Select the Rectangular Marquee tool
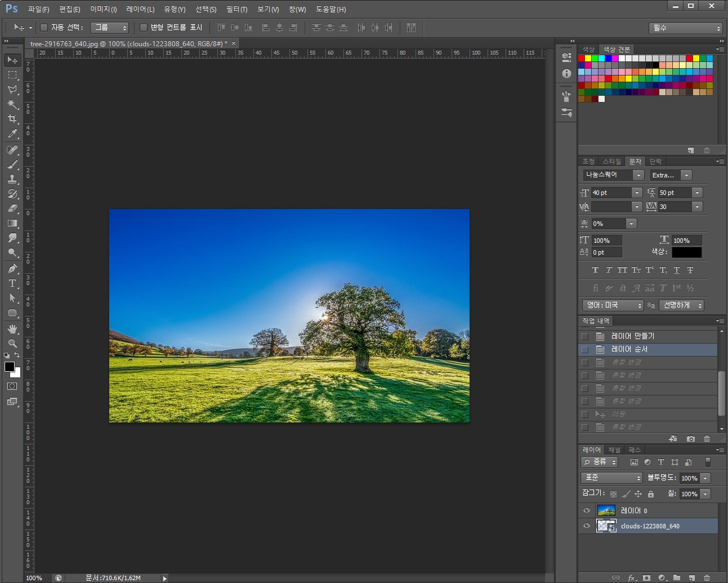The height and width of the screenshot is (583, 728). 12,74
